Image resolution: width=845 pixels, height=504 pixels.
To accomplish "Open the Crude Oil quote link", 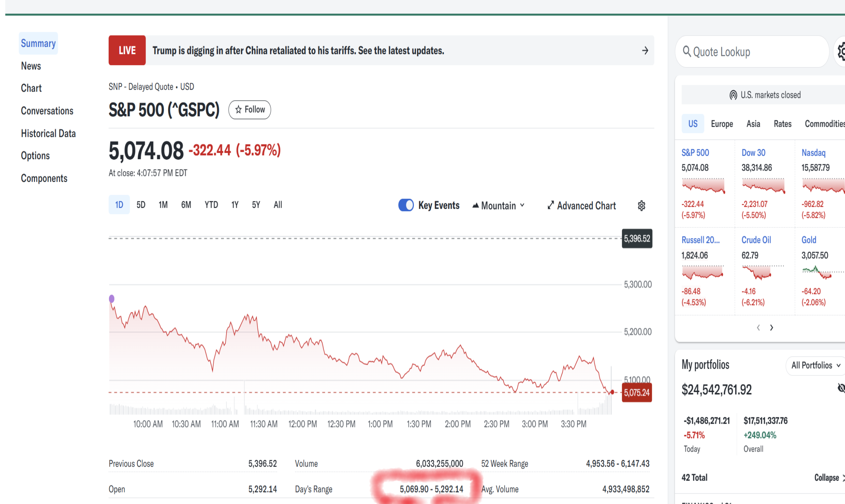I will [756, 240].
